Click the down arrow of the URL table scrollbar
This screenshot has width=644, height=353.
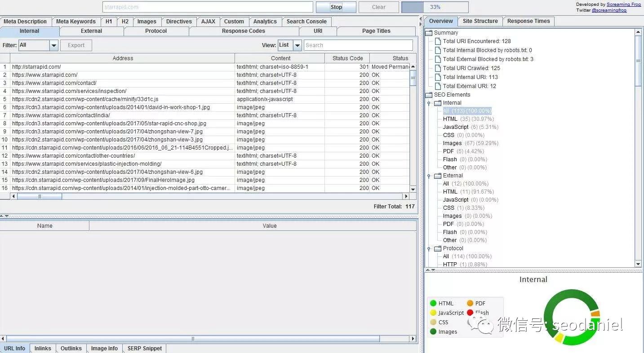point(413,190)
